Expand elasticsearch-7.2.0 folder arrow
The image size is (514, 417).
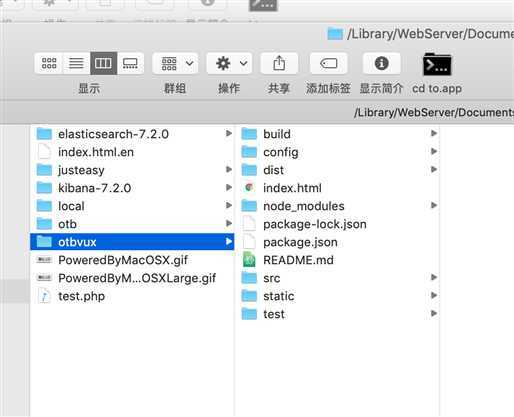[229, 133]
